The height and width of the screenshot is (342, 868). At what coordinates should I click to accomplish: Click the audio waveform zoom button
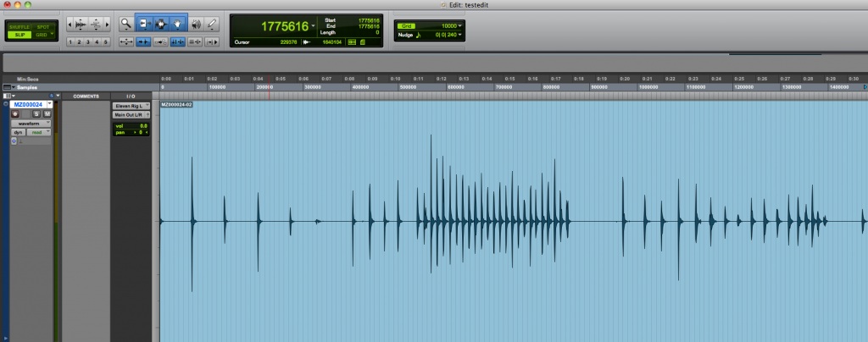click(81, 24)
